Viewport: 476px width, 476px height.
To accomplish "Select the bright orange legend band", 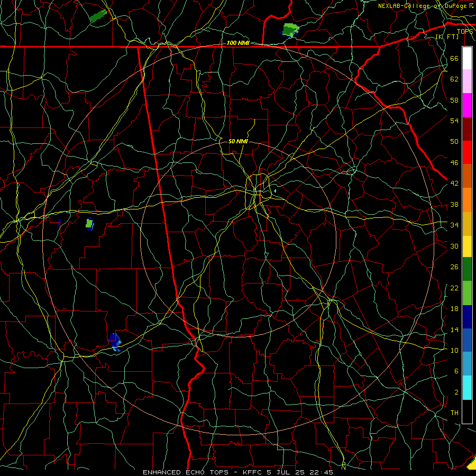I will [467, 199].
